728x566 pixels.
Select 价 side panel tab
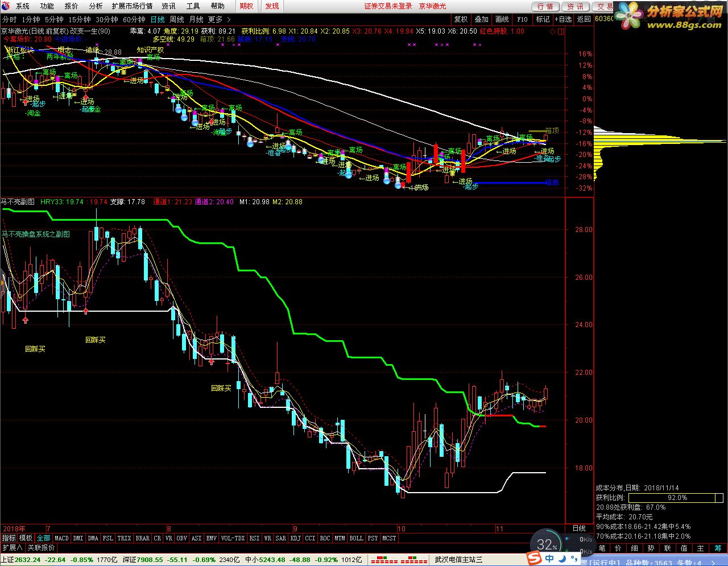pyautogui.click(x=619, y=548)
